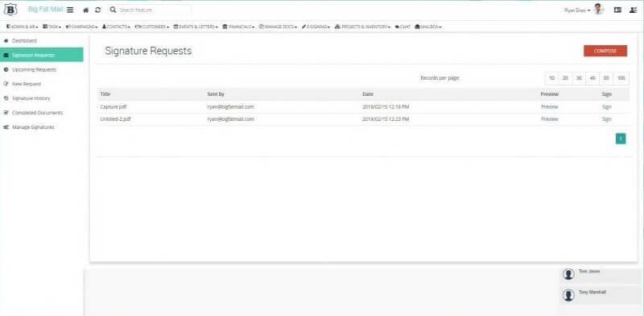Click Tony Marshall's avatar icon
The height and width of the screenshot is (316, 644).
click(568, 295)
